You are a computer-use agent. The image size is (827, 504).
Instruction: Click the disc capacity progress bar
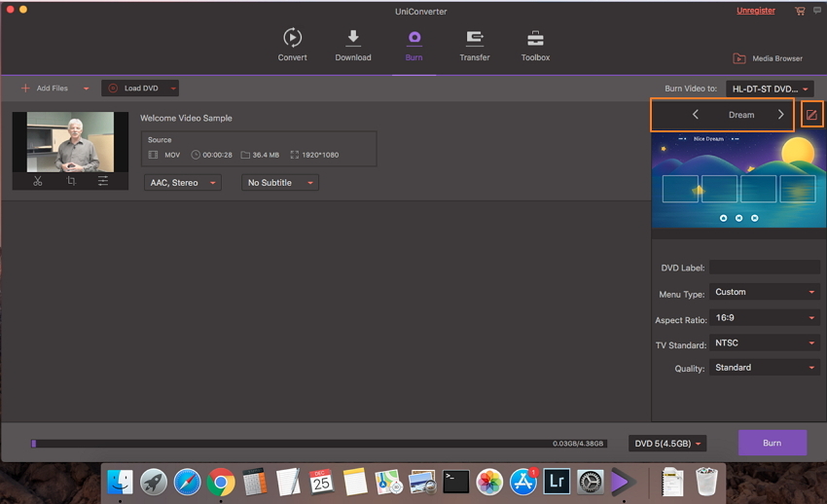click(319, 444)
